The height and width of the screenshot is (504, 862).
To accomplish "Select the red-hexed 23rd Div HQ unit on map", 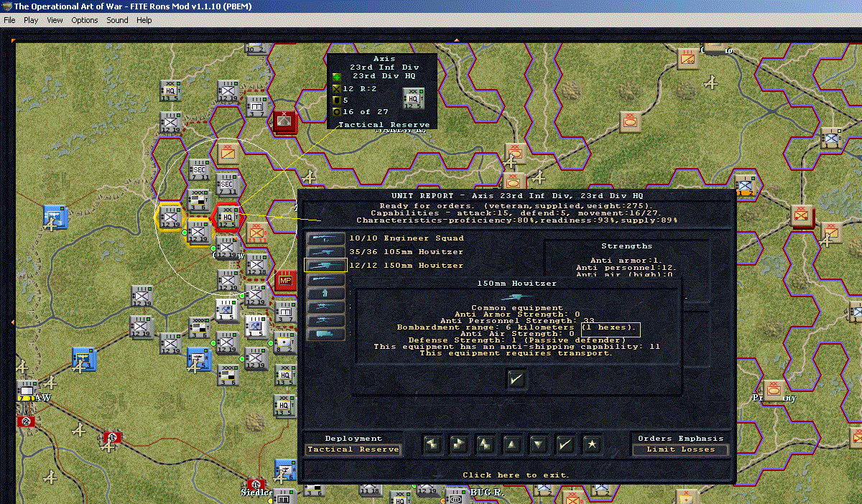I will [227, 217].
